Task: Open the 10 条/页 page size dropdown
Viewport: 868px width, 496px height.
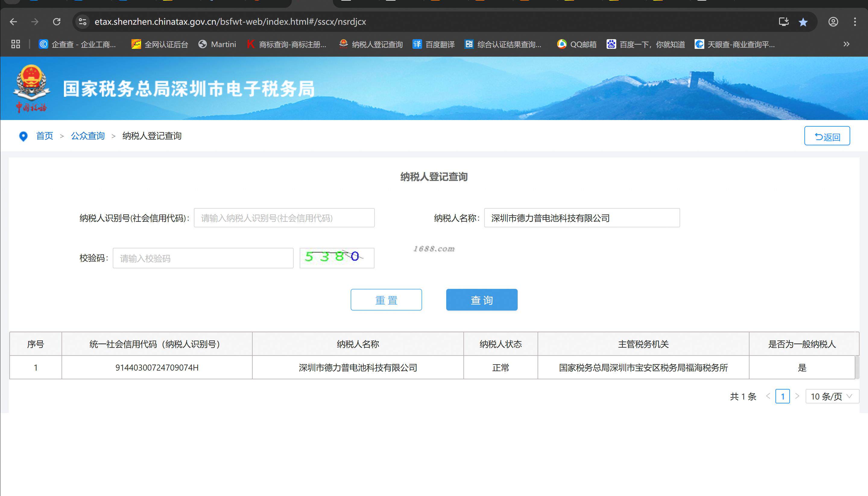Action: (832, 396)
